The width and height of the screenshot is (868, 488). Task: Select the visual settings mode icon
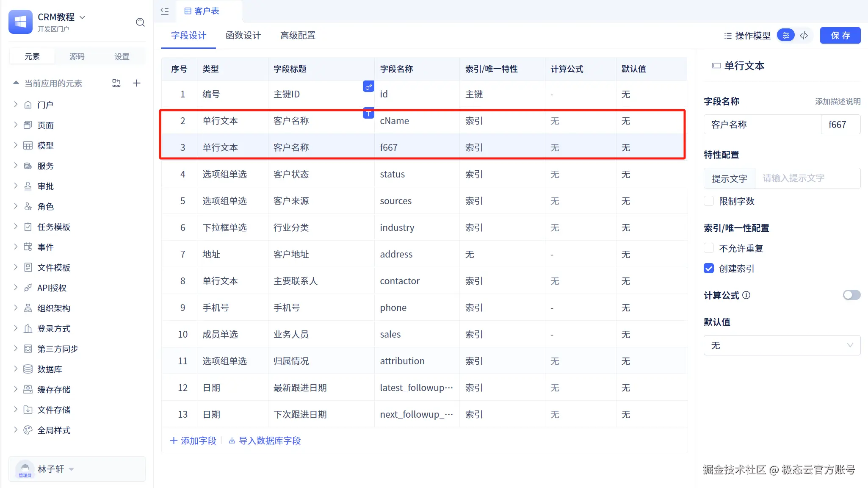click(786, 36)
